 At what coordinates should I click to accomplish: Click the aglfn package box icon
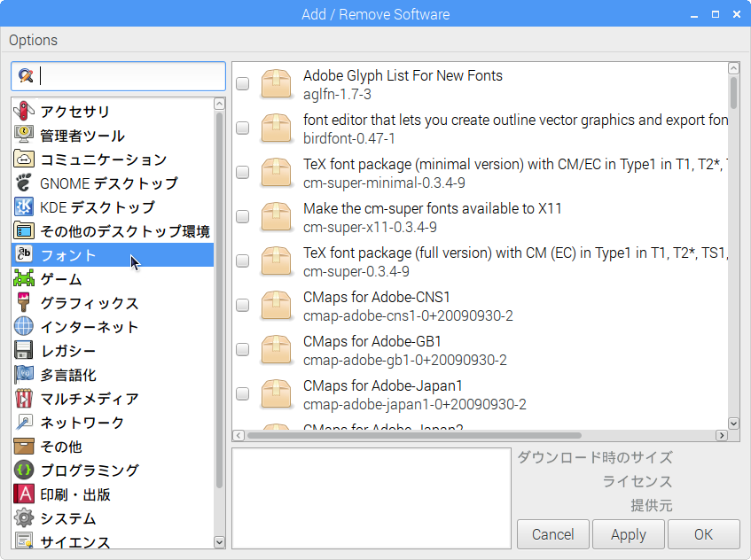click(276, 84)
